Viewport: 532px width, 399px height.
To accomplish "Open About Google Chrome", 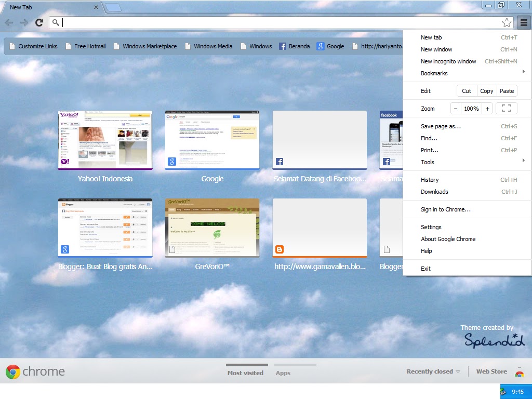I will click(x=467, y=239).
